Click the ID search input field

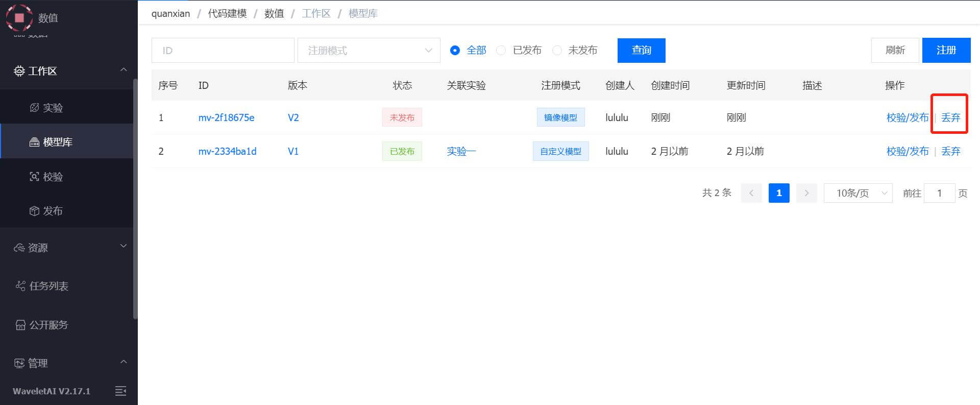click(x=223, y=50)
